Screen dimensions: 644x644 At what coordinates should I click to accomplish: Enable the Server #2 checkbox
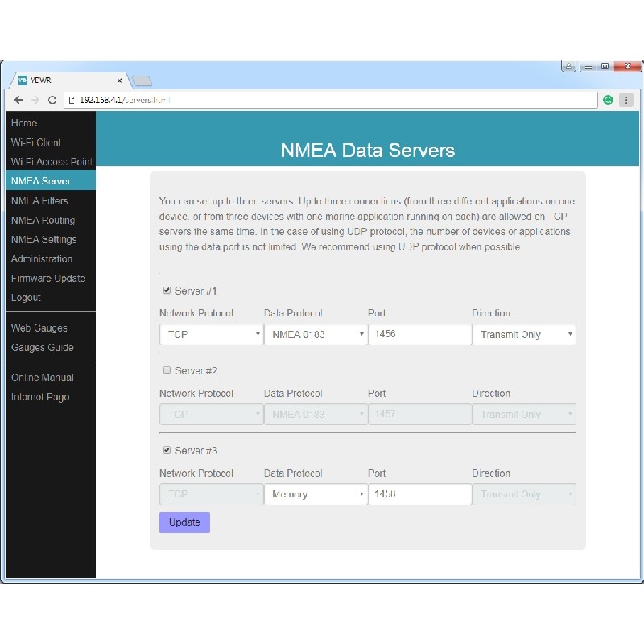(167, 371)
